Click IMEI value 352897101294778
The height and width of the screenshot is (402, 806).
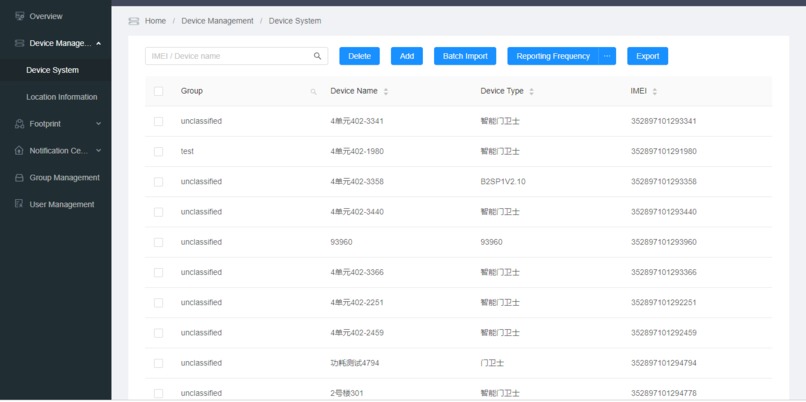tap(664, 393)
